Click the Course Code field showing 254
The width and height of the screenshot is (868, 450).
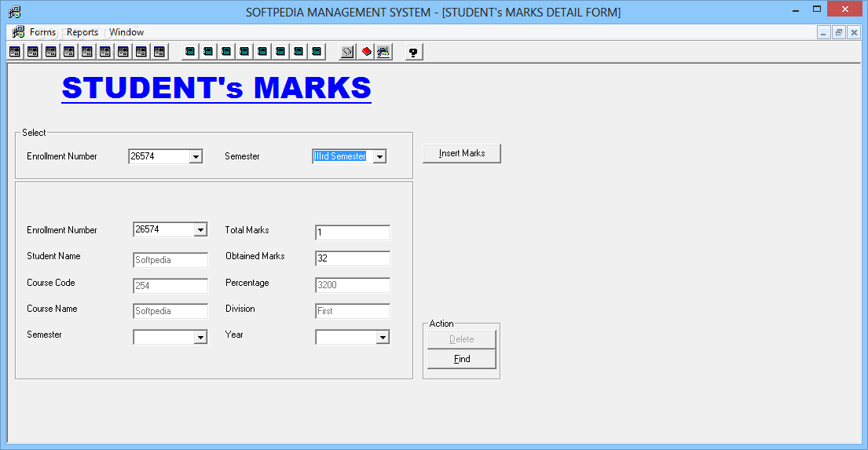click(x=170, y=286)
